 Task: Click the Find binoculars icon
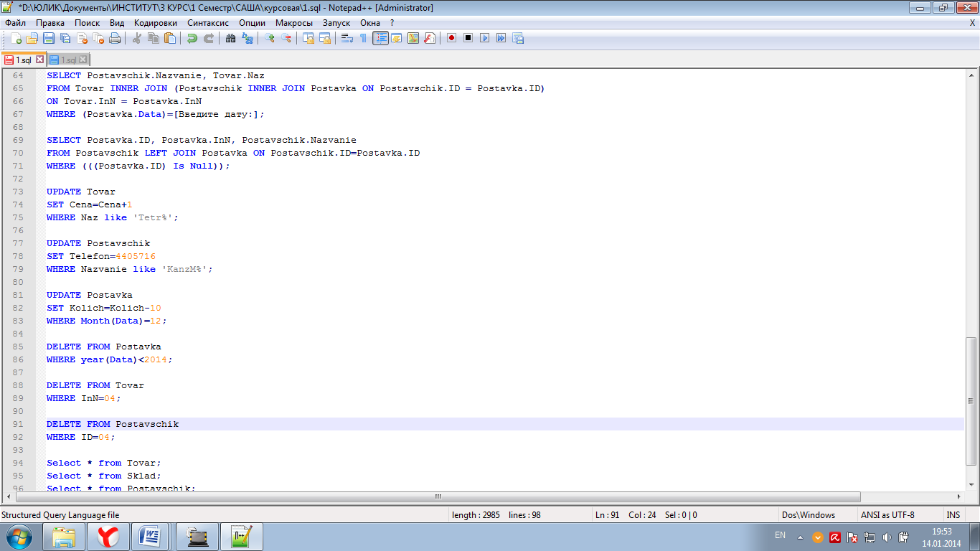pyautogui.click(x=230, y=38)
